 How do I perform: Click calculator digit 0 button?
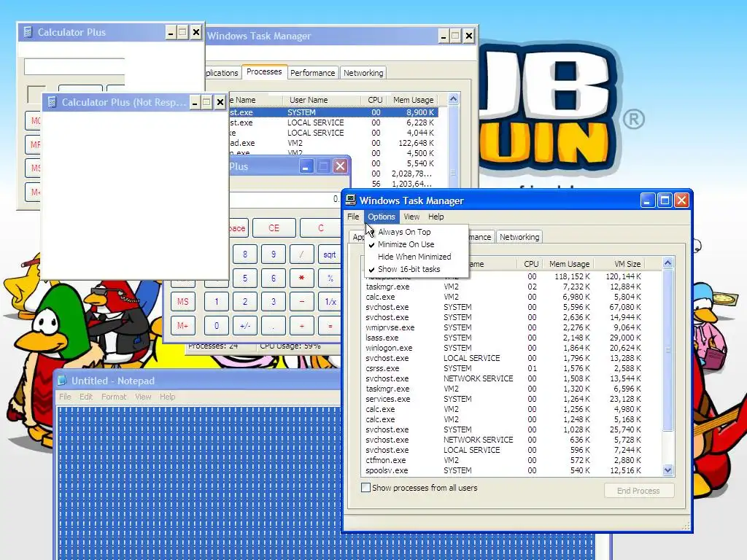click(216, 326)
